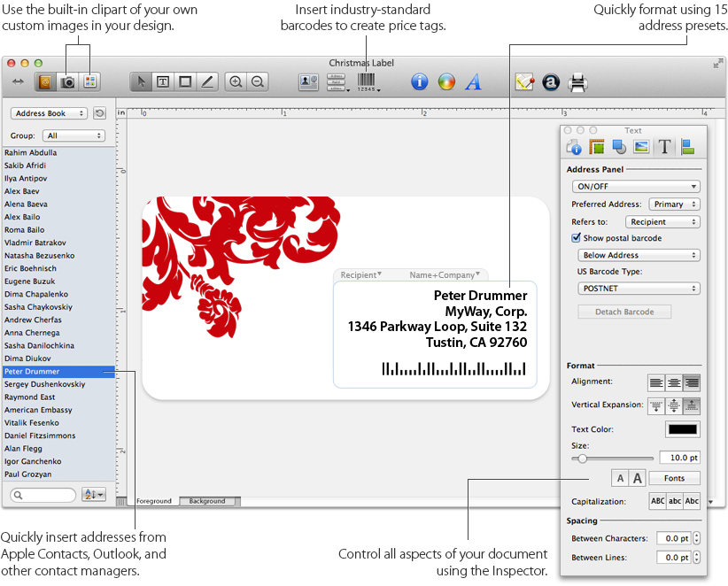Select the Line drawing tool

pos(207,81)
